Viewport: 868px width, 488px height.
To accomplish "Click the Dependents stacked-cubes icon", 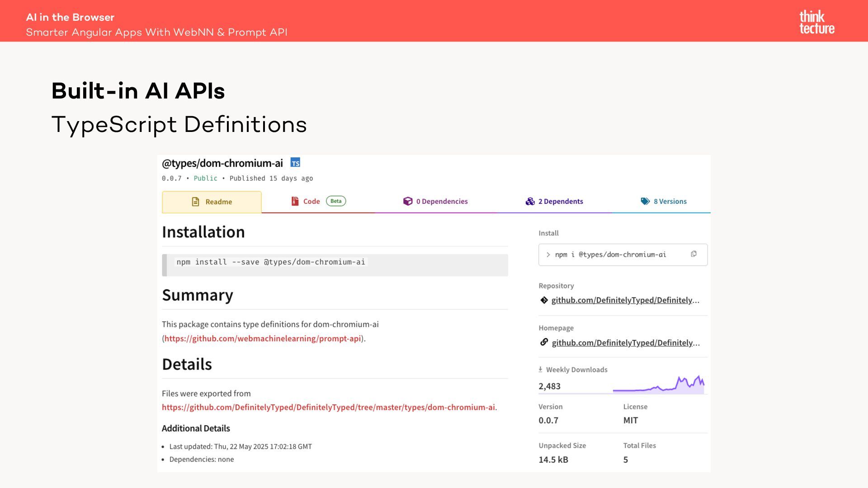I will click(530, 201).
